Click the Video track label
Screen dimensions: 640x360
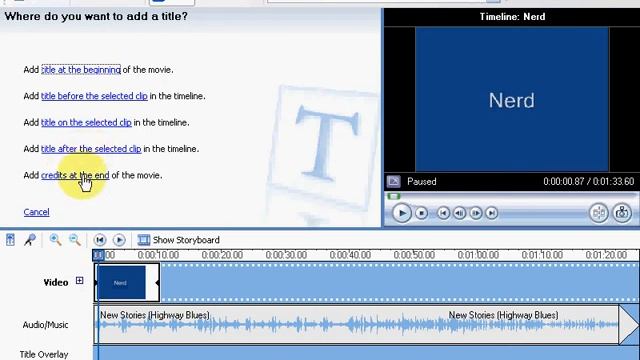56,282
